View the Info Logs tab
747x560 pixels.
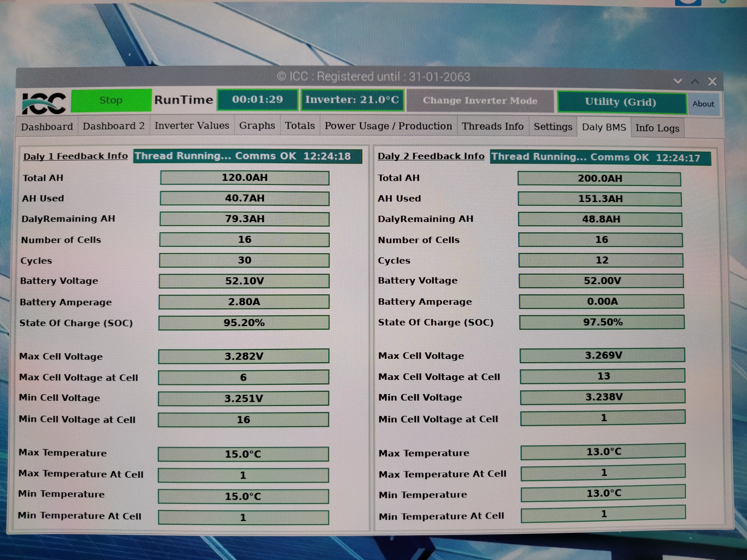click(657, 128)
